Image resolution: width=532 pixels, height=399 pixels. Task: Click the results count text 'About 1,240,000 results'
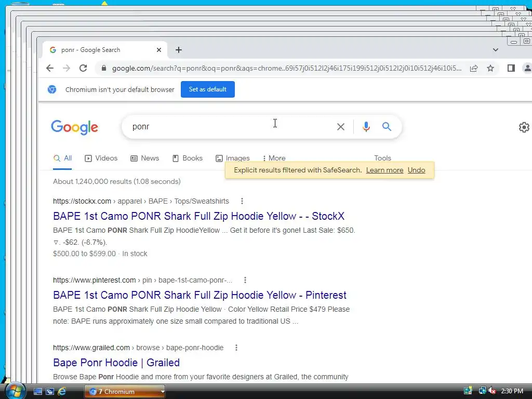pos(117,181)
